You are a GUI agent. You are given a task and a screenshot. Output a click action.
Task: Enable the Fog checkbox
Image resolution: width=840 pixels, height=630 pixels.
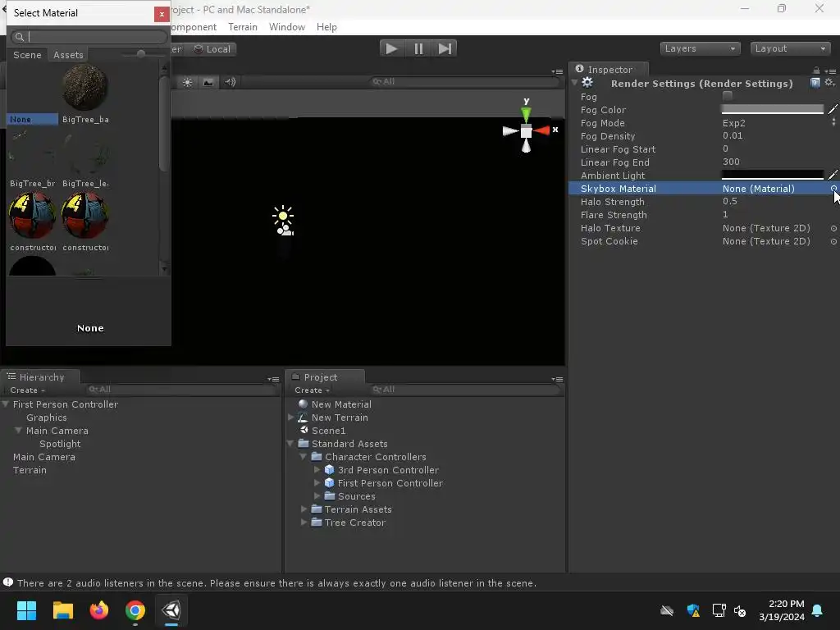[x=727, y=96]
